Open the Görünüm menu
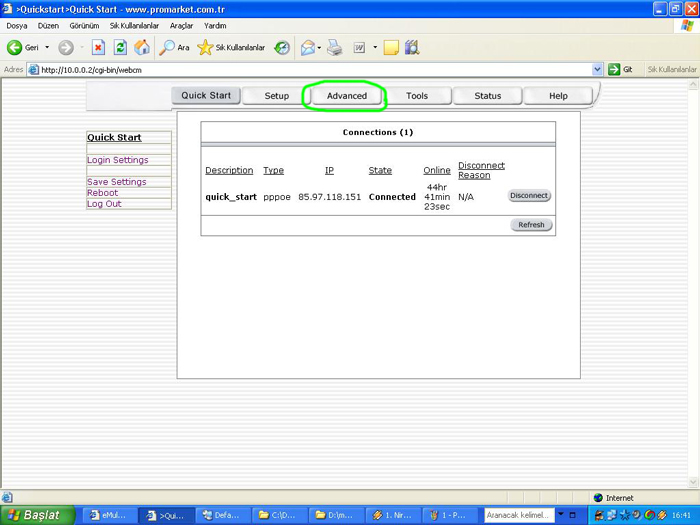This screenshot has width=700, height=525. point(84,26)
